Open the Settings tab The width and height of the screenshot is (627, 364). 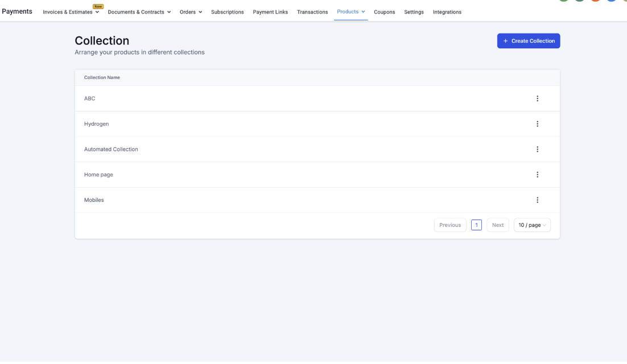tap(414, 12)
